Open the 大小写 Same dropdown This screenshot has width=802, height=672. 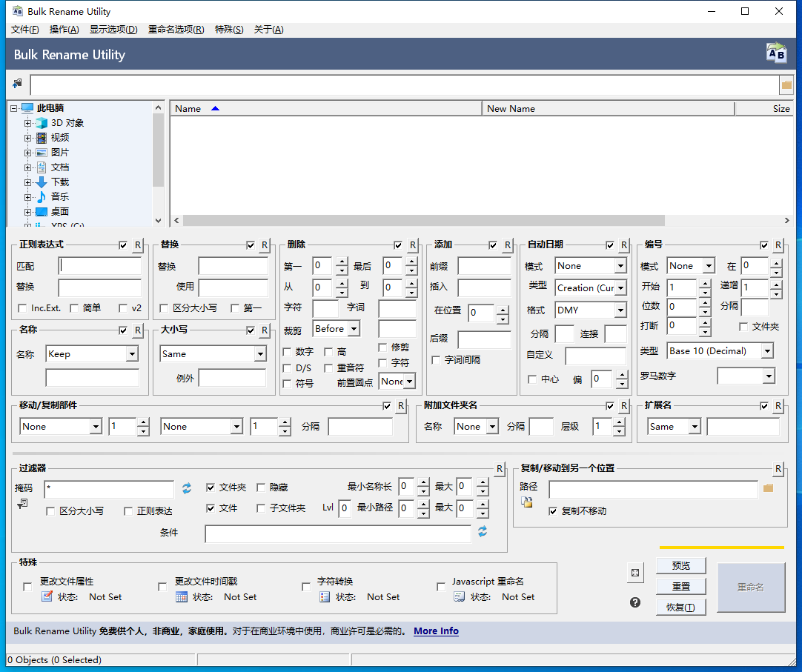(260, 354)
